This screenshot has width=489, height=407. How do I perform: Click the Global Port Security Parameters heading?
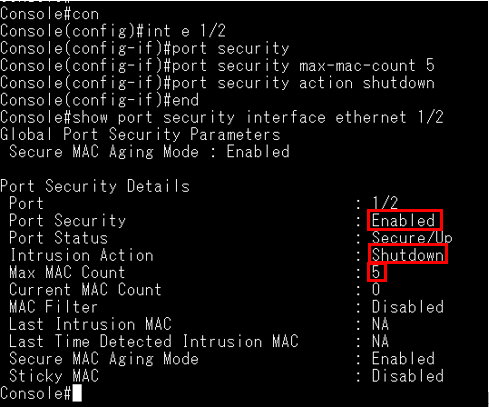140,135
